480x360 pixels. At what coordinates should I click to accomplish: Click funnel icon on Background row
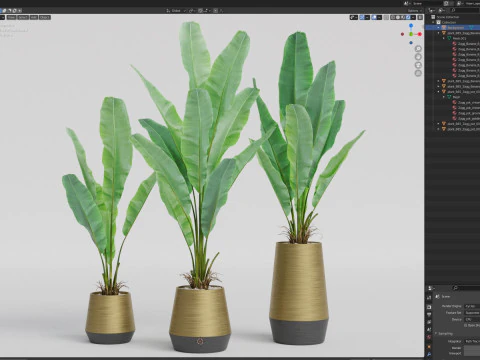coord(471,28)
